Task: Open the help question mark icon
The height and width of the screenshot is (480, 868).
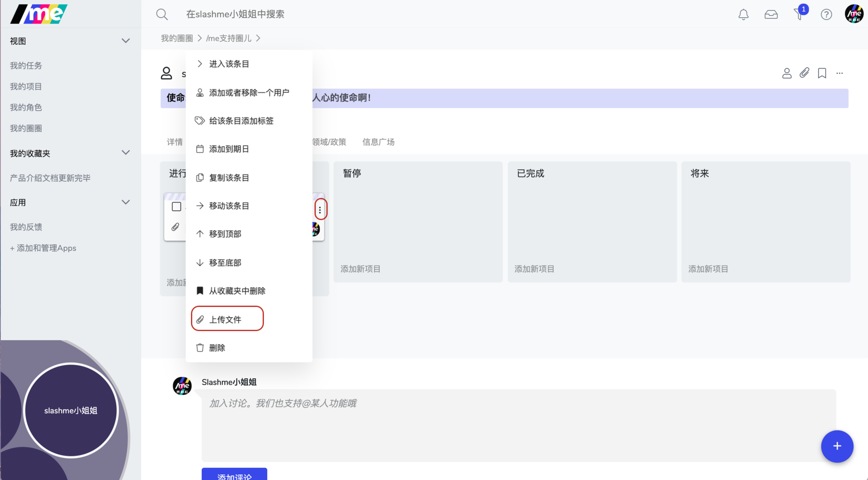Action: pos(826,14)
